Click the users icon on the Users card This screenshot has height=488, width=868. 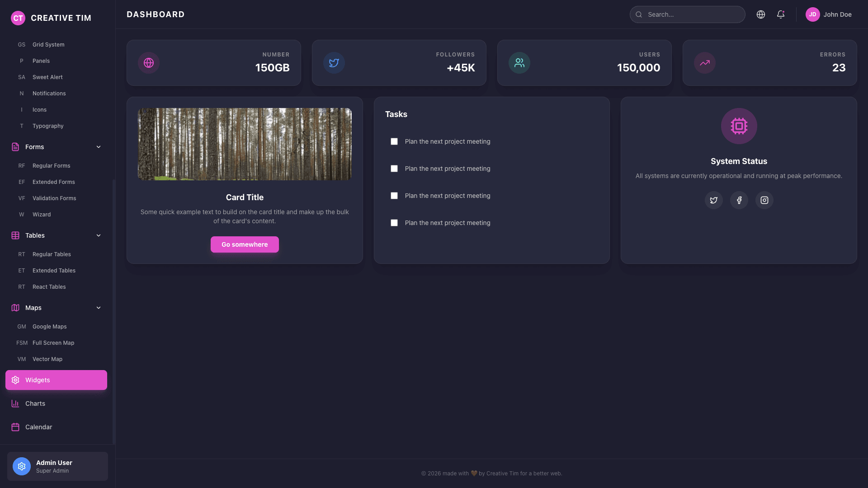(x=519, y=63)
